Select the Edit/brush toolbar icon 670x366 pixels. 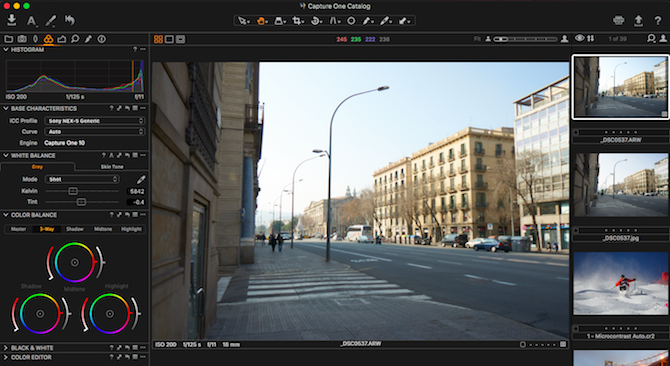tap(50, 20)
